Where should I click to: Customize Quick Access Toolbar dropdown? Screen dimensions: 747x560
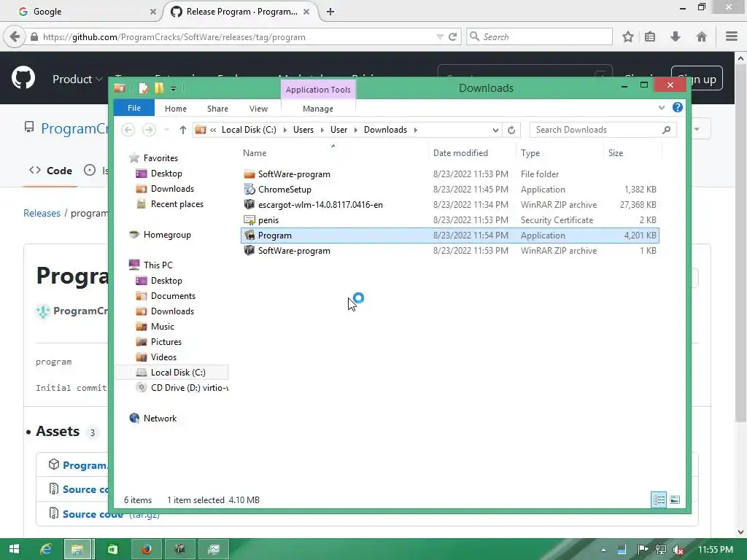[173, 88]
